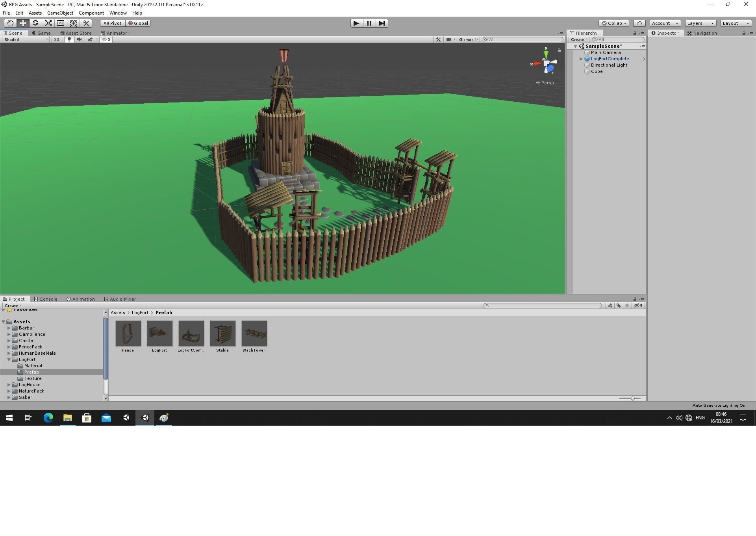Image resolution: width=756 pixels, height=536 pixels.
Task: Open the Custom Editor Tools icon
Action: click(86, 23)
